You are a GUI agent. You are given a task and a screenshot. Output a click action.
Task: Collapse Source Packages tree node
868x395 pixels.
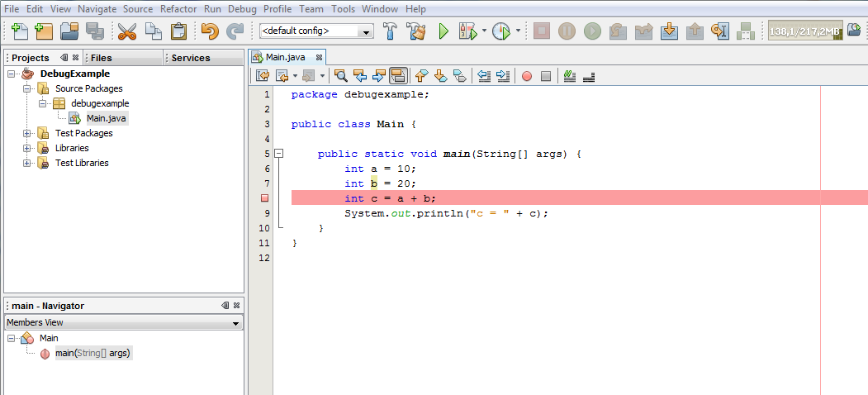(x=26, y=88)
